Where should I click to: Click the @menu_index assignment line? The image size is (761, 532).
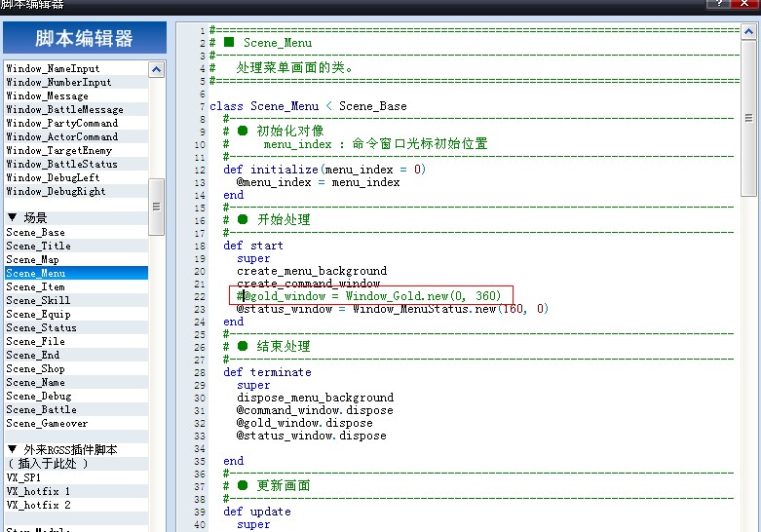[x=318, y=182]
